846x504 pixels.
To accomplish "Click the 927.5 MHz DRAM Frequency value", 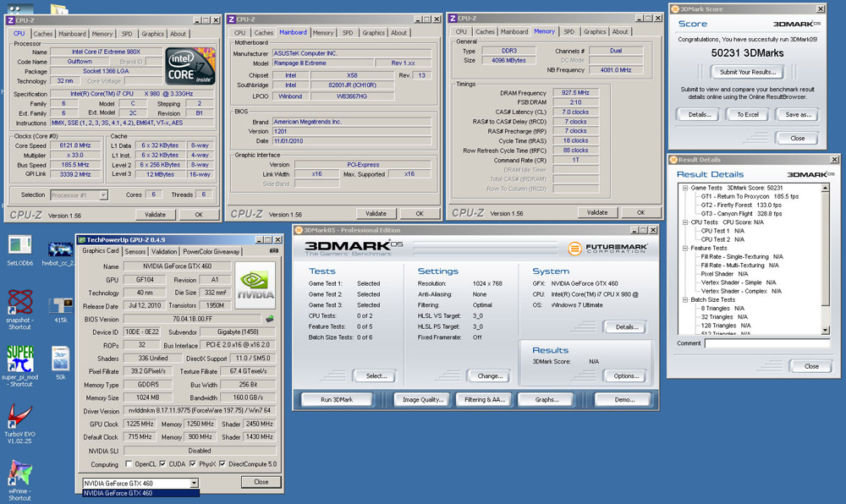I will 575,93.
